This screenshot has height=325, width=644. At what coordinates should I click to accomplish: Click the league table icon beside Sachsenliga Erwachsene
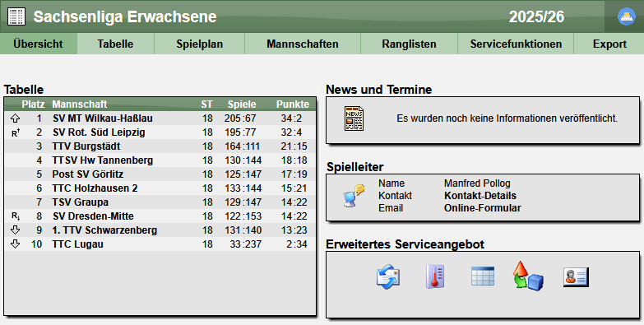(x=16, y=16)
